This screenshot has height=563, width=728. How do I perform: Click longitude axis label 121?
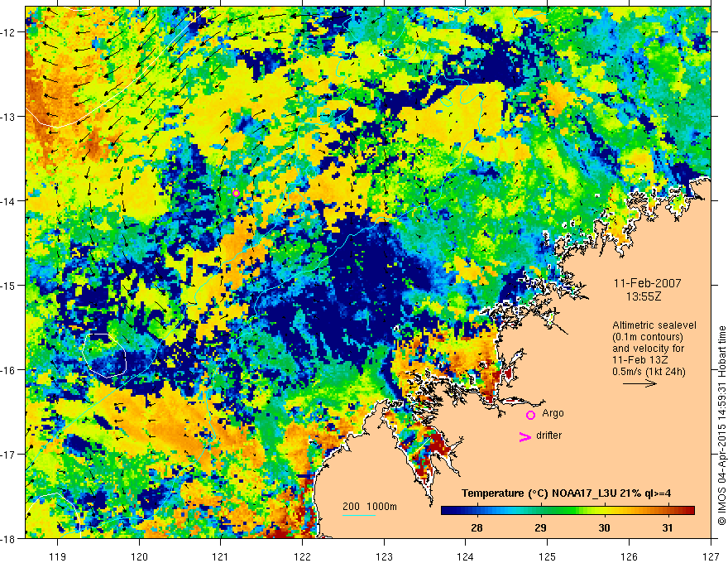click(221, 556)
